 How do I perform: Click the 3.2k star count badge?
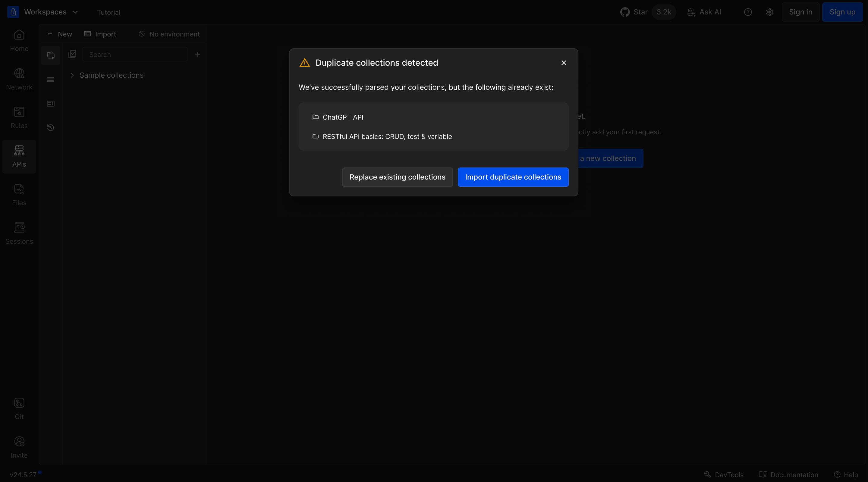click(663, 12)
